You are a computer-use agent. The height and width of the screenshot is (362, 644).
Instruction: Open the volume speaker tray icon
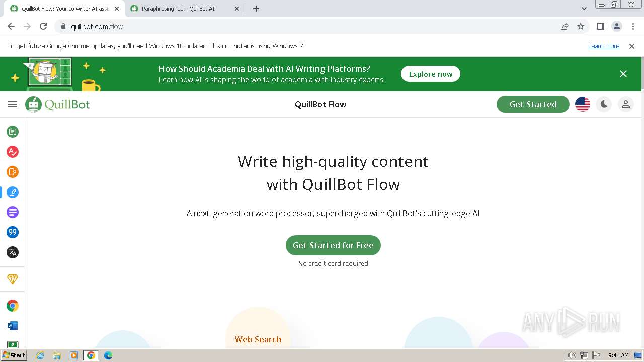pyautogui.click(x=572, y=355)
